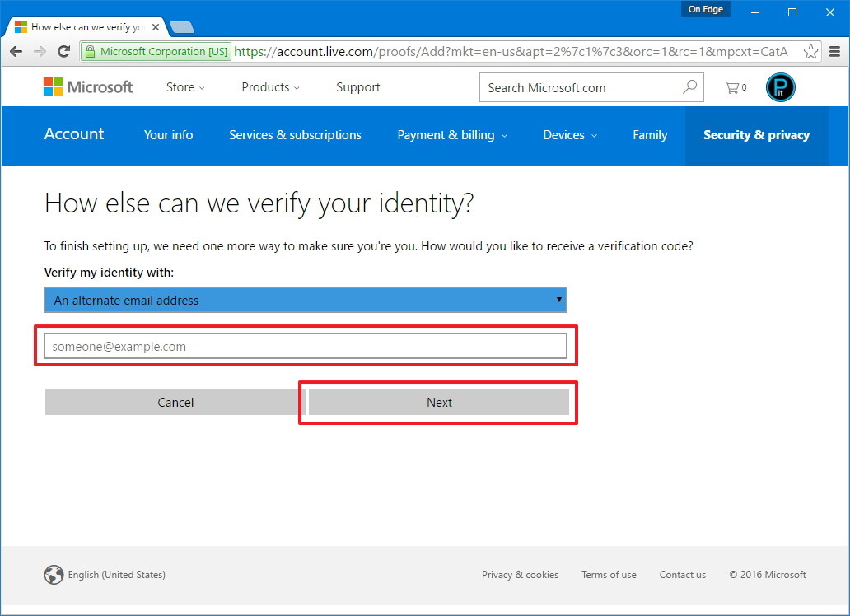Click the globe language icon

[54, 575]
